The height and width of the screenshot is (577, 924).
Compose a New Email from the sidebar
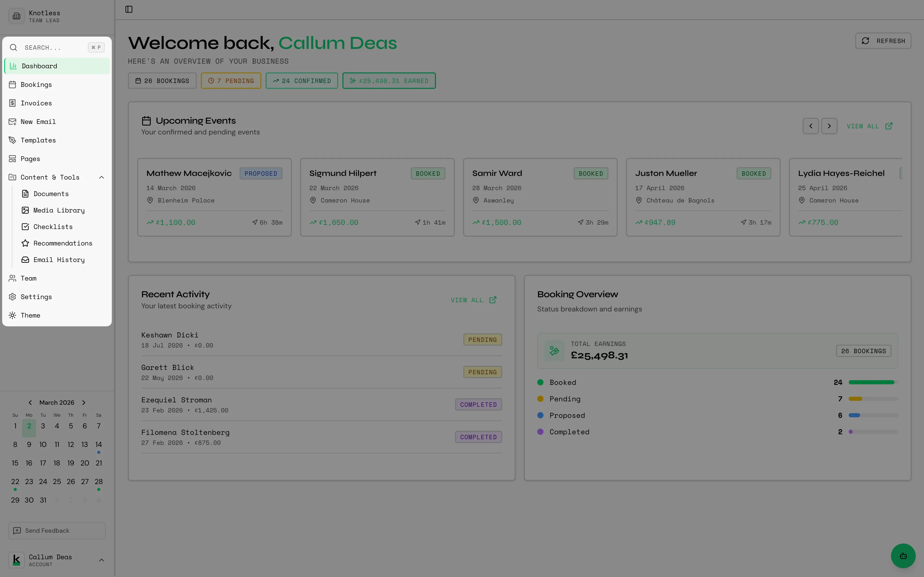pyautogui.click(x=39, y=121)
